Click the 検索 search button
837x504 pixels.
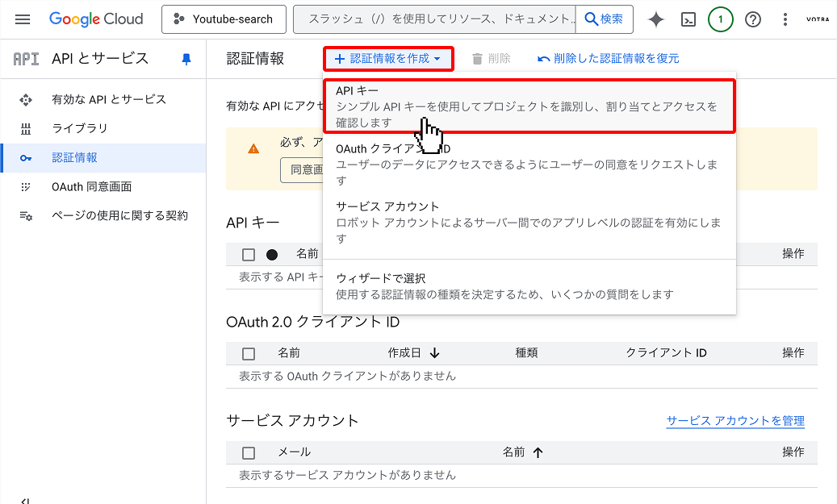605,19
